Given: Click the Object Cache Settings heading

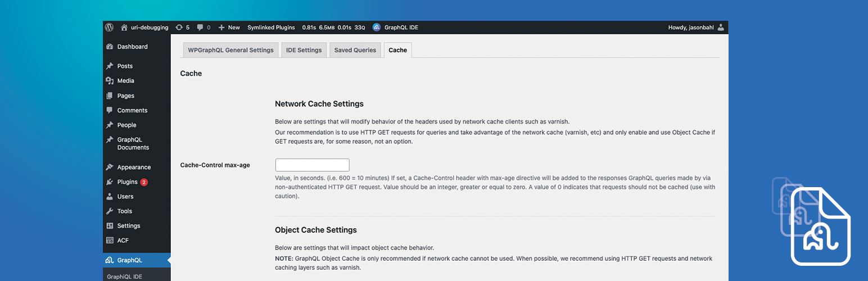Looking at the screenshot, I should pyautogui.click(x=316, y=230).
